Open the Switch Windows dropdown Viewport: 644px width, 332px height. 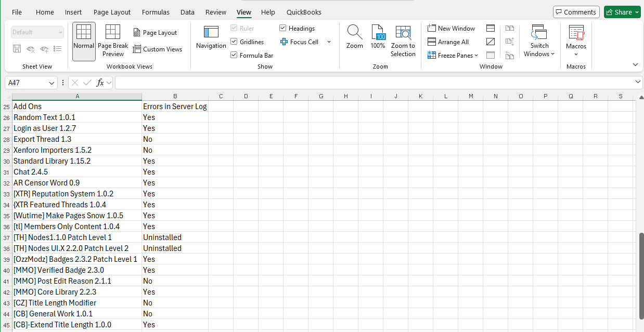coord(539,41)
